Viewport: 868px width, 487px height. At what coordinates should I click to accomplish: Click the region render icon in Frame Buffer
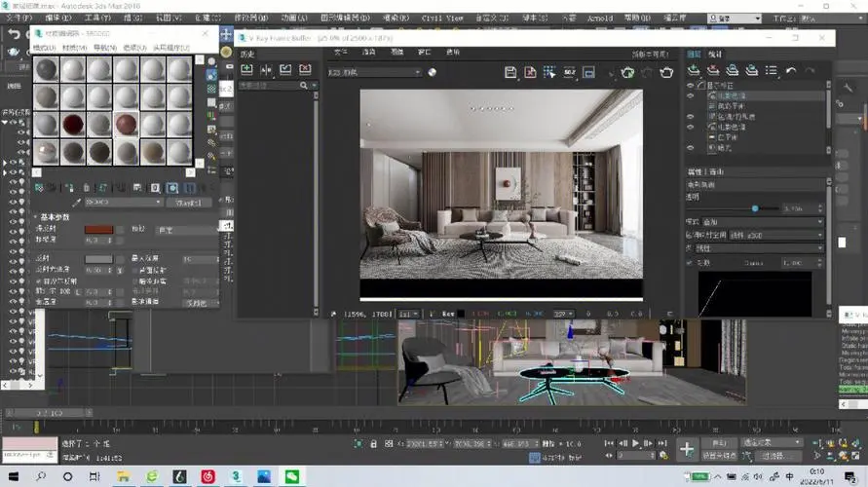[x=549, y=72]
